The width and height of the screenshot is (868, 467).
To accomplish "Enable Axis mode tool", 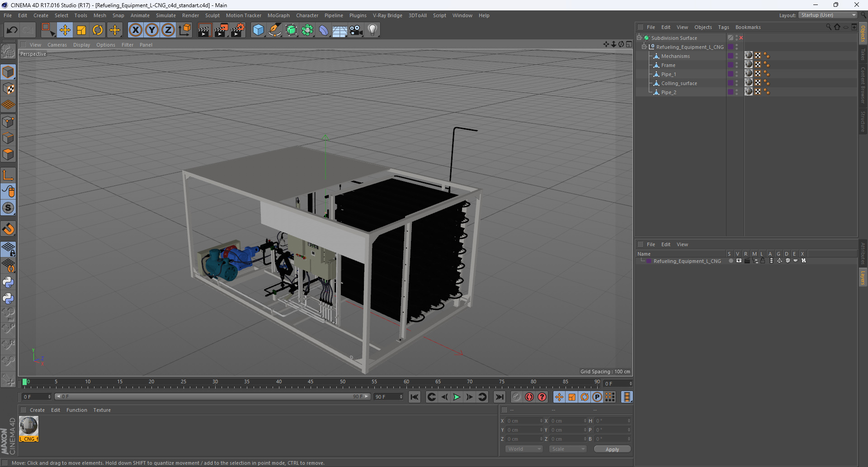I will point(8,175).
